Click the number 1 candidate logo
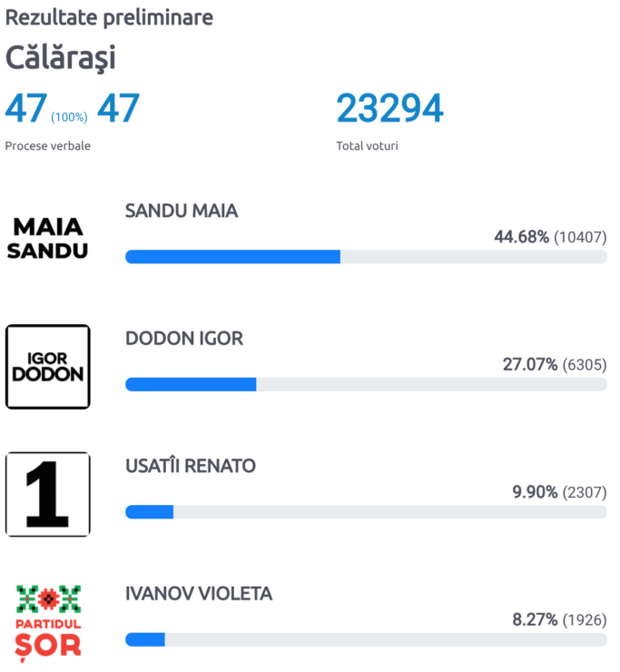This screenshot has width=620, height=672. point(47,494)
